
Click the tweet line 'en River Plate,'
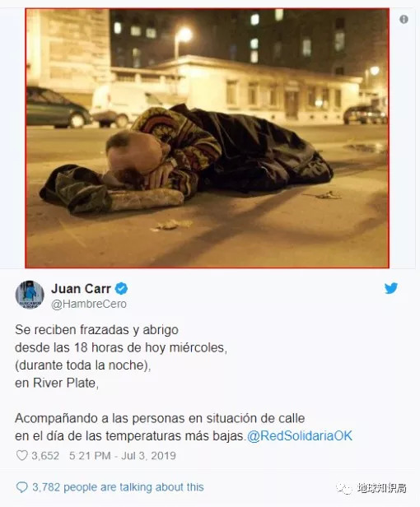pos(57,383)
